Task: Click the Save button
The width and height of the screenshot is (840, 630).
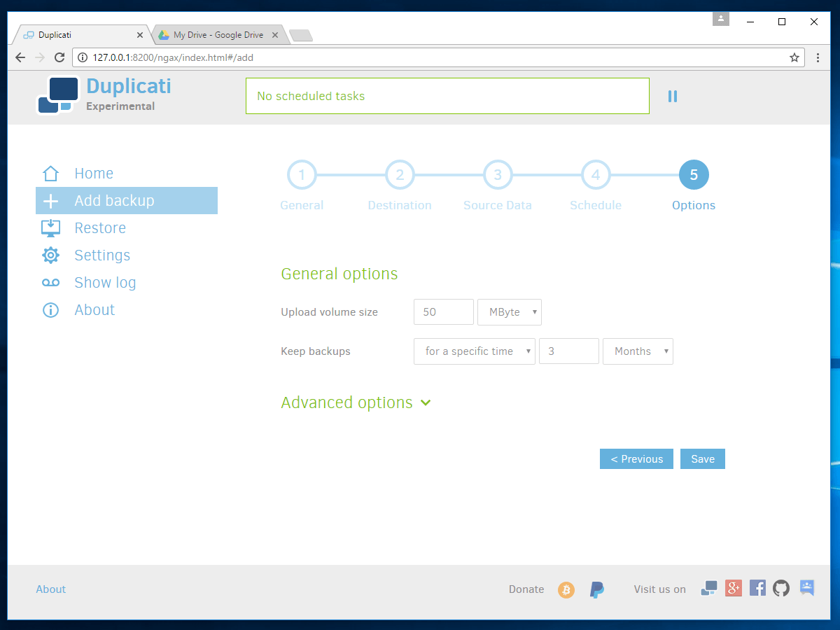Action: click(x=702, y=459)
